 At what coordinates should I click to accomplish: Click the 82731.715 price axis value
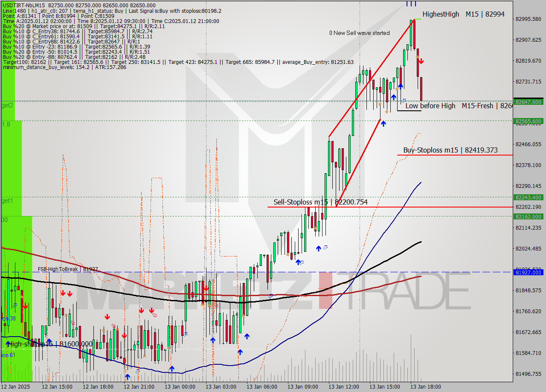coord(529,81)
